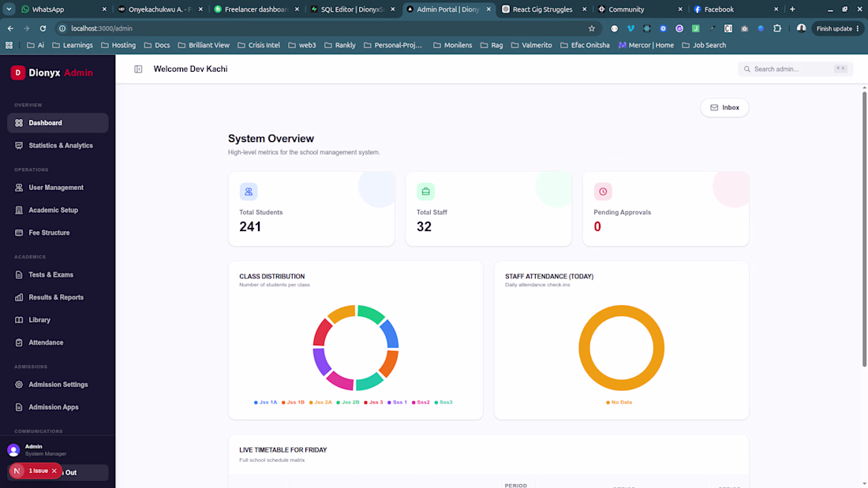868x488 pixels.
Task: Open the Chrome profile avatar
Action: 801,28
